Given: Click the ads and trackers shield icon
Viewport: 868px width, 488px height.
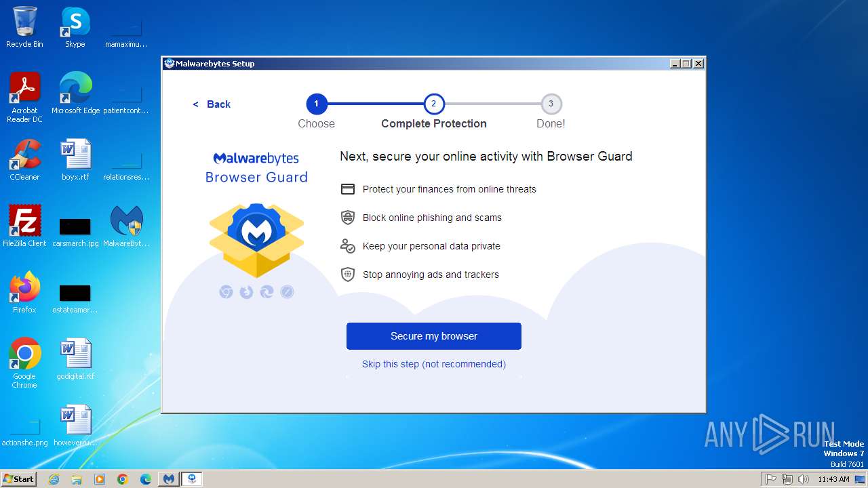Looking at the screenshot, I should pos(348,274).
